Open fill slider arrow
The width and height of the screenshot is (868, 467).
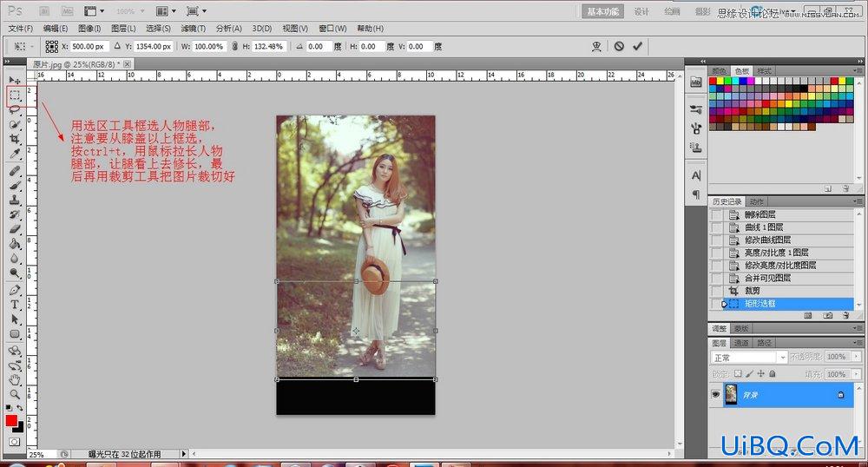857,375
